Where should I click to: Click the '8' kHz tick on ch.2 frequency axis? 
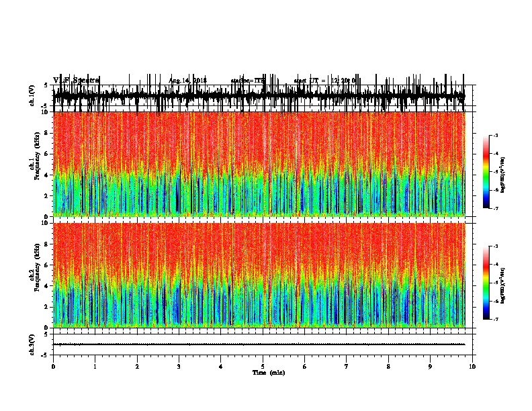(x=47, y=244)
